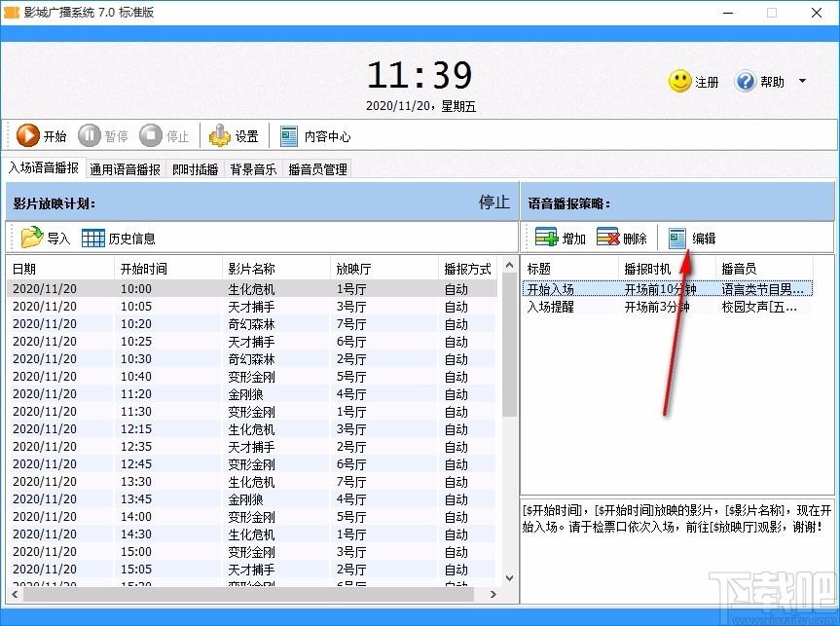Click the greyed-out 停止 stop icon
Viewport: 840px width, 626px height.
[151, 135]
